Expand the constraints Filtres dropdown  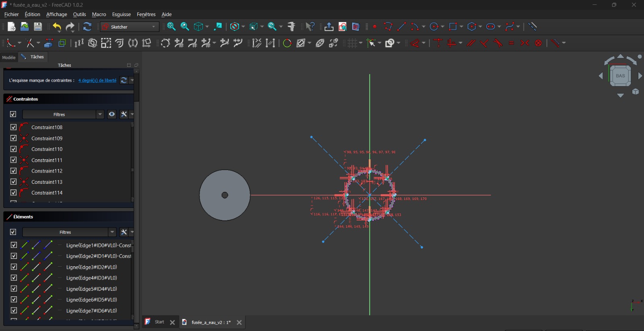[100, 115]
